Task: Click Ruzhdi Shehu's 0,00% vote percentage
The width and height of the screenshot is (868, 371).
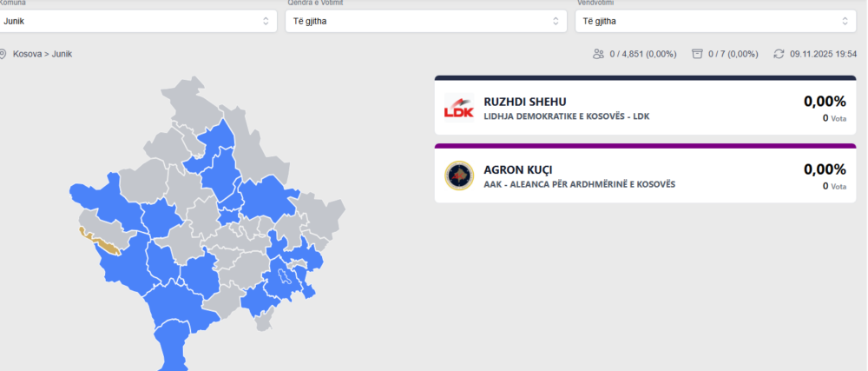Action: coord(824,101)
